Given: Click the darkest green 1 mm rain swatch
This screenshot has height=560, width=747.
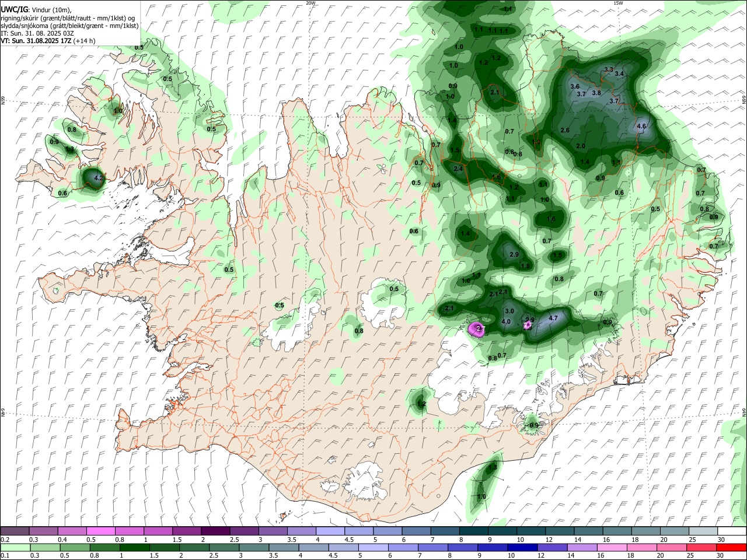Looking at the screenshot, I should pyautogui.click(x=135, y=547).
